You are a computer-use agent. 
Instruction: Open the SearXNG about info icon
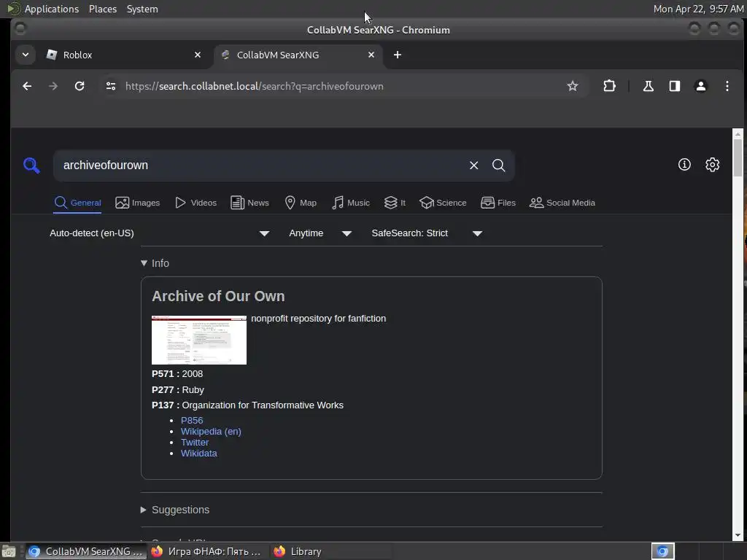[x=684, y=165]
